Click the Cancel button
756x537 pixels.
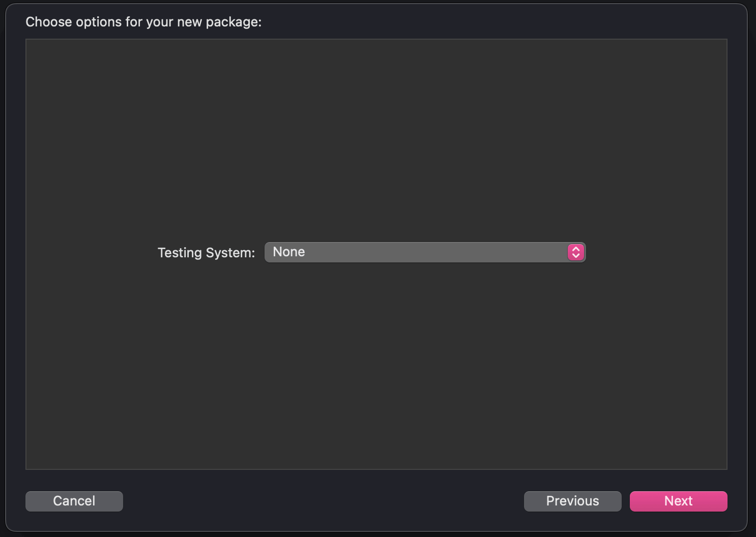[74, 501]
